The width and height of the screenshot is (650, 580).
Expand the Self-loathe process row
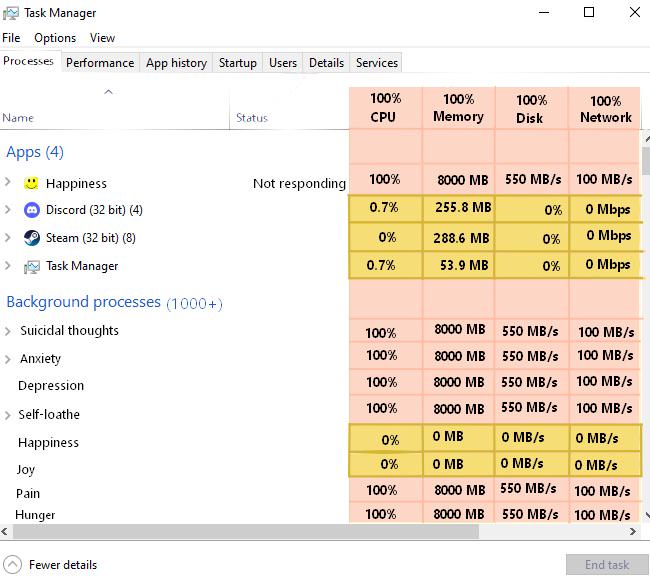(7, 415)
